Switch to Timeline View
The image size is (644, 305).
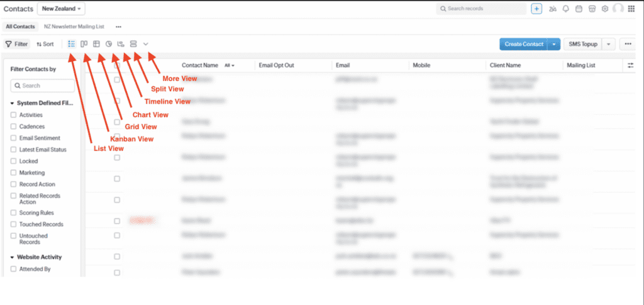coord(121,44)
